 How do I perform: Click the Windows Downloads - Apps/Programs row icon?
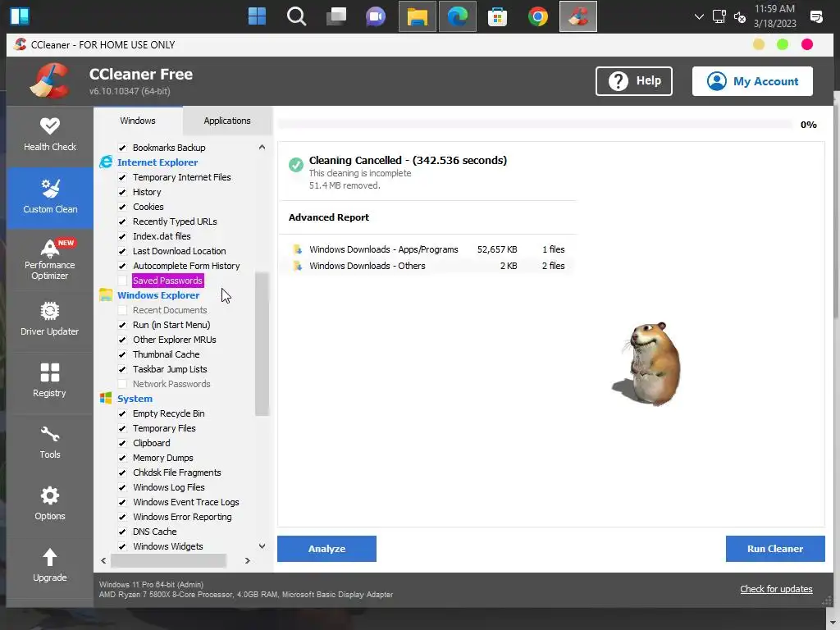click(x=297, y=249)
